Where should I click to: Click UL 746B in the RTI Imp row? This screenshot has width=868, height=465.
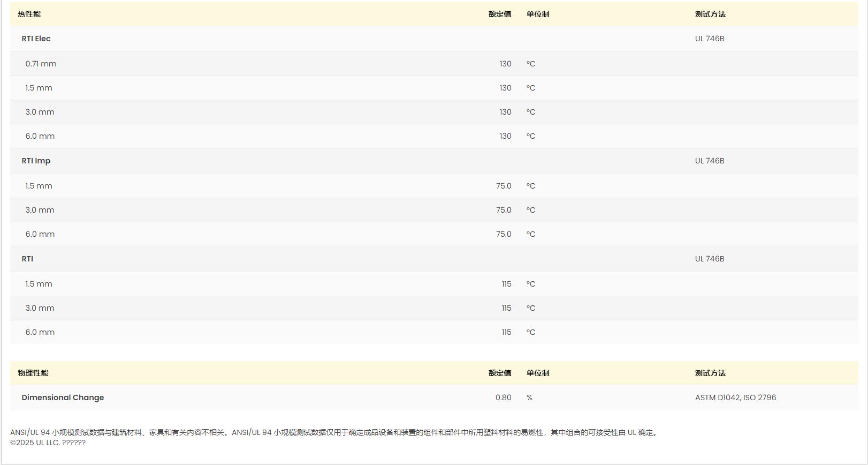click(x=709, y=161)
